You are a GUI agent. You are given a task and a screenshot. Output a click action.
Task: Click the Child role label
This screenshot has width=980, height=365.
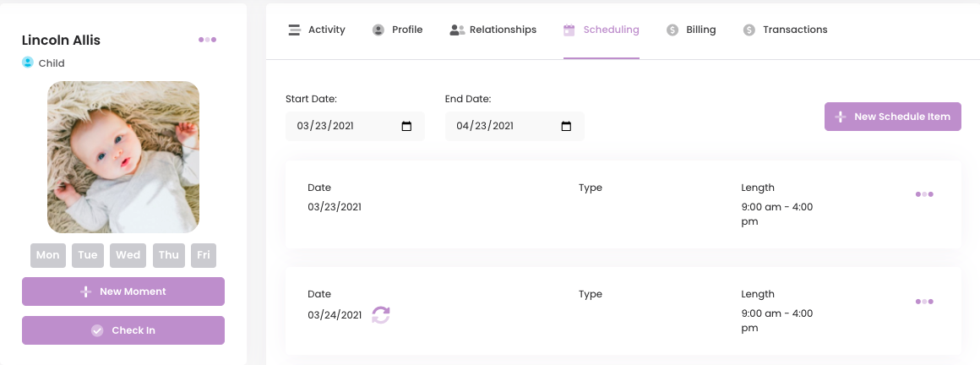(x=52, y=63)
